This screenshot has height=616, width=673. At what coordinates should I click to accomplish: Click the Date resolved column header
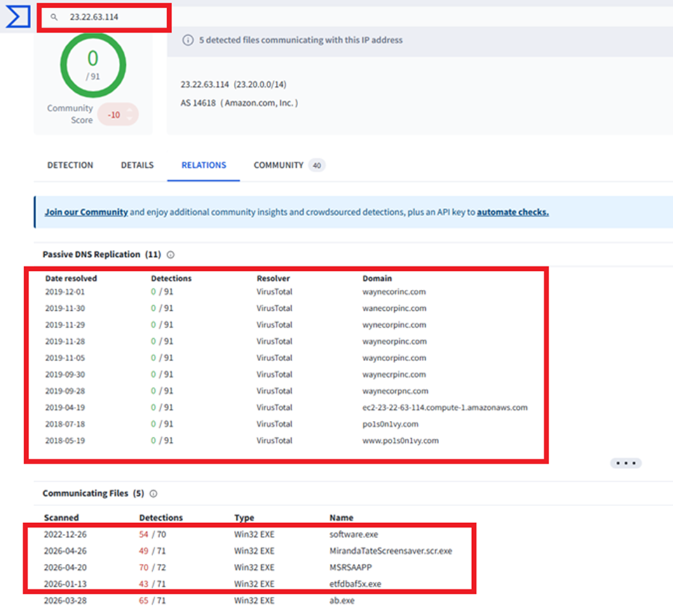[71, 278]
